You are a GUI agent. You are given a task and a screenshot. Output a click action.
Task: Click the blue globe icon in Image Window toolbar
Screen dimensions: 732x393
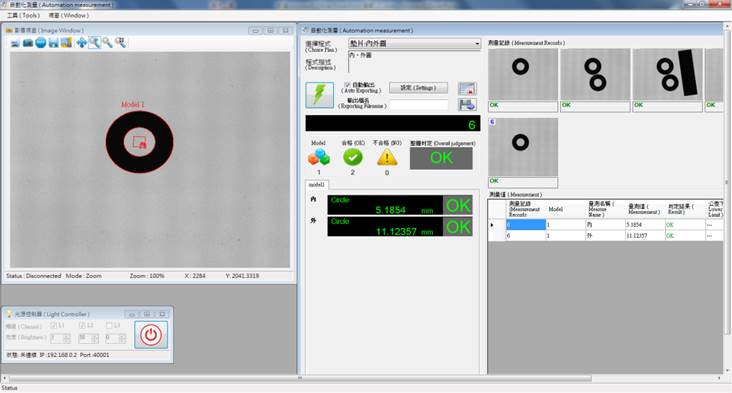coord(41,43)
